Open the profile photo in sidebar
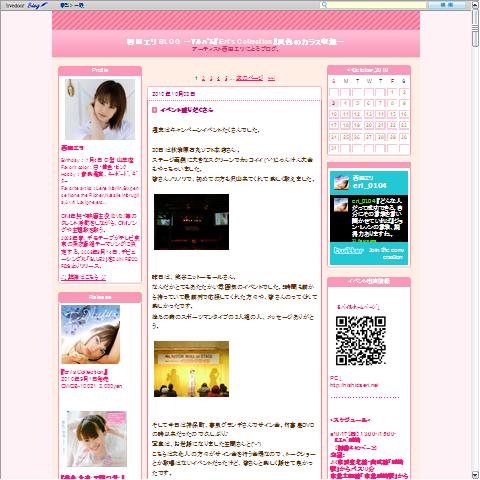Viewport: 480px width, 480px height. (100, 109)
